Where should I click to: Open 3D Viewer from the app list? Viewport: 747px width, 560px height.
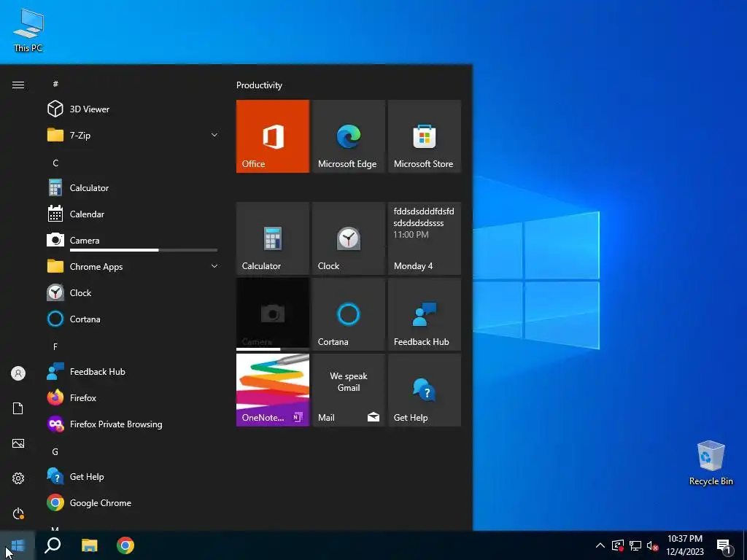coord(133,109)
